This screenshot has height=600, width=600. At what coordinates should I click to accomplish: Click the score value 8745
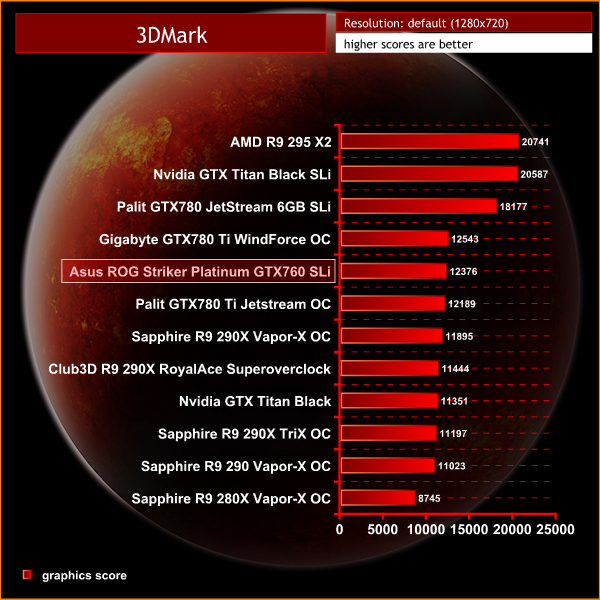429,498
